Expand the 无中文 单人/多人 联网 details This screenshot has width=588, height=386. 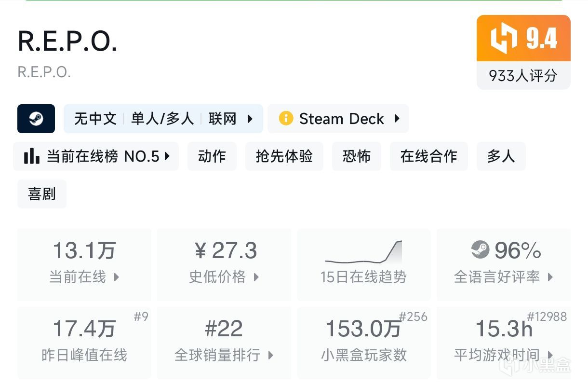coord(163,119)
